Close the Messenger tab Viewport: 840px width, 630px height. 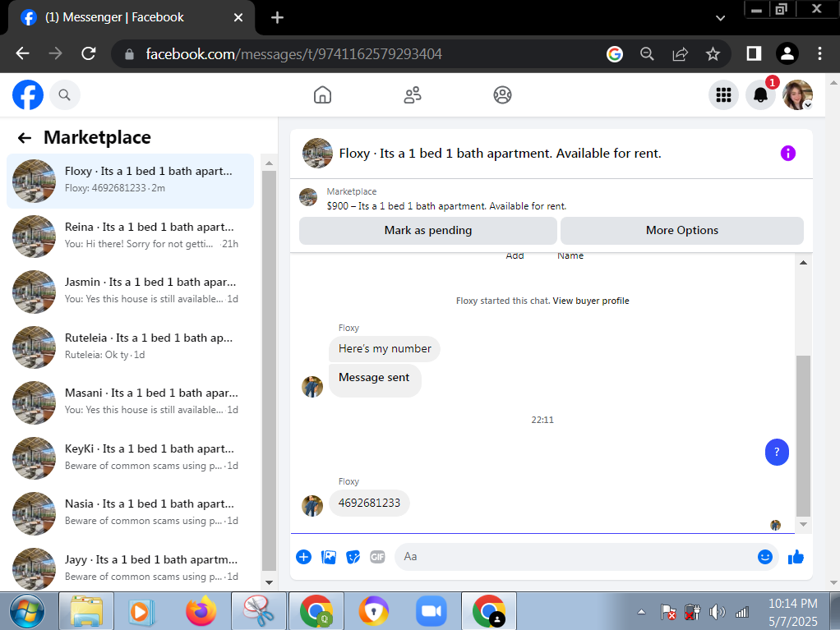click(x=238, y=18)
